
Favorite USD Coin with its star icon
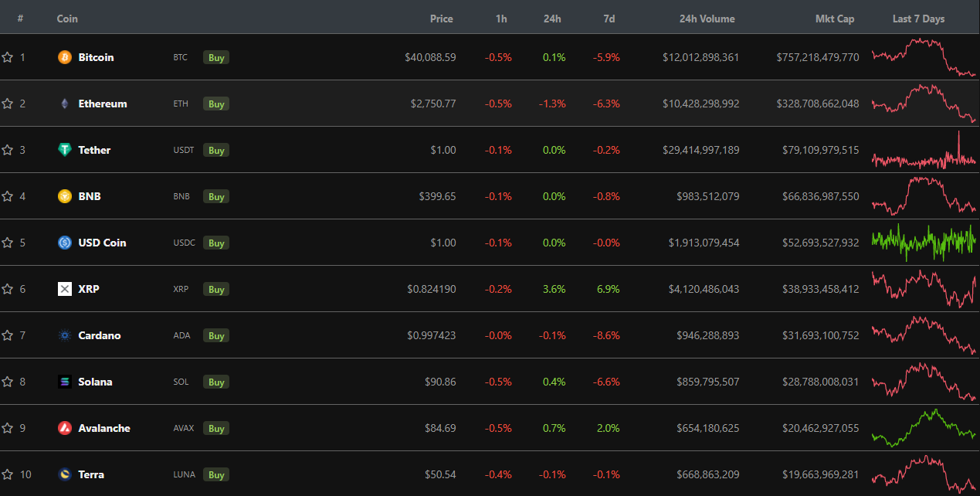[x=8, y=243]
